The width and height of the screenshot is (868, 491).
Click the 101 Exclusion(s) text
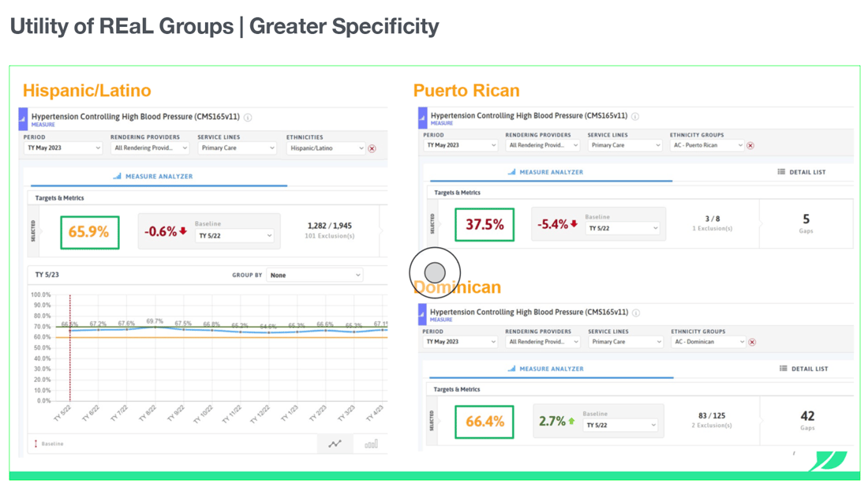tap(329, 236)
